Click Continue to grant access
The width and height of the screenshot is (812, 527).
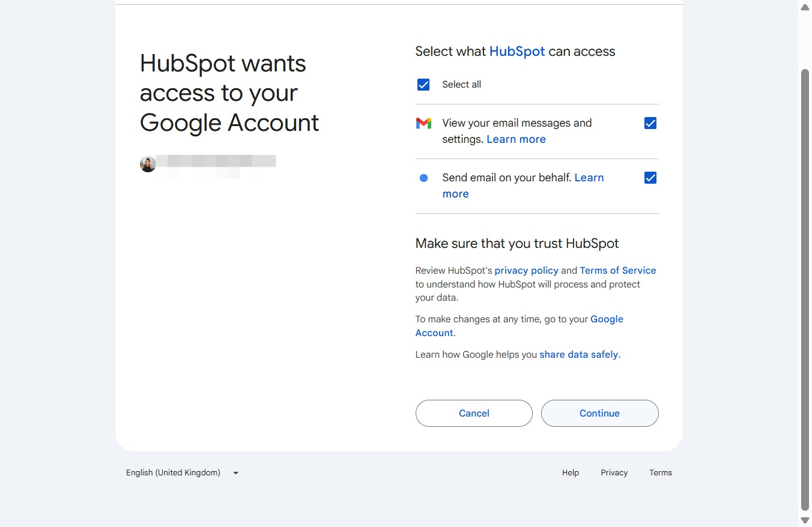[x=599, y=413]
